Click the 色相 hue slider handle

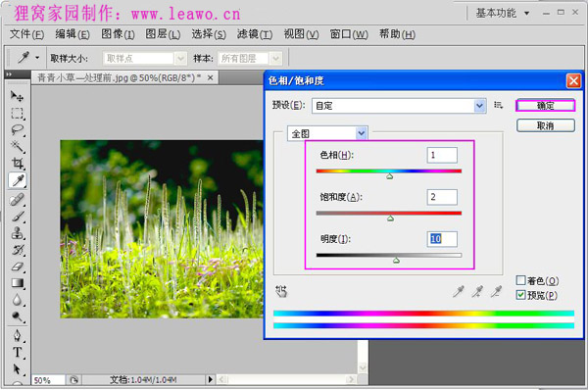[390, 176]
